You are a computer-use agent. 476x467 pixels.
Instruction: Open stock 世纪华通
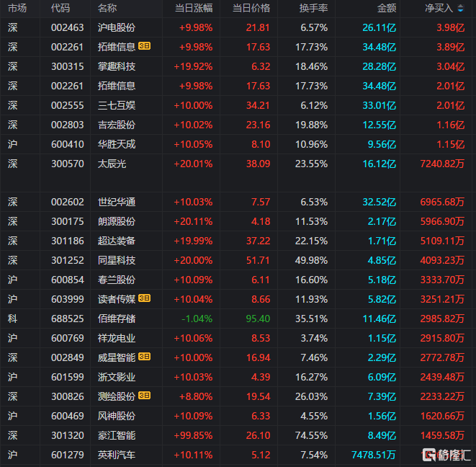[117, 202]
